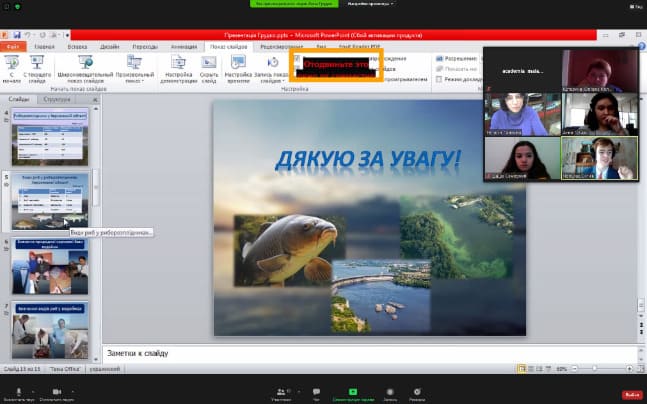Viewport: 647px width, 404px height.
Task: Close the slides thumbnail pane
Action: [x=95, y=100]
